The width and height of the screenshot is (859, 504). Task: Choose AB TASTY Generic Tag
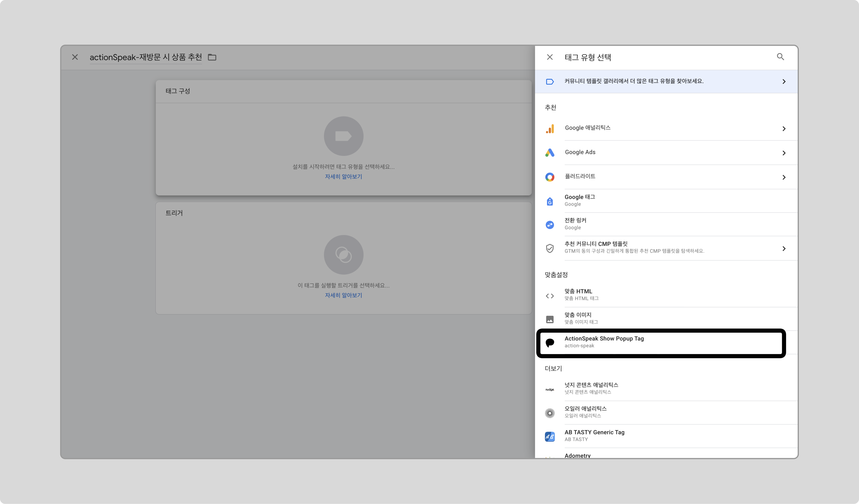coord(666,436)
